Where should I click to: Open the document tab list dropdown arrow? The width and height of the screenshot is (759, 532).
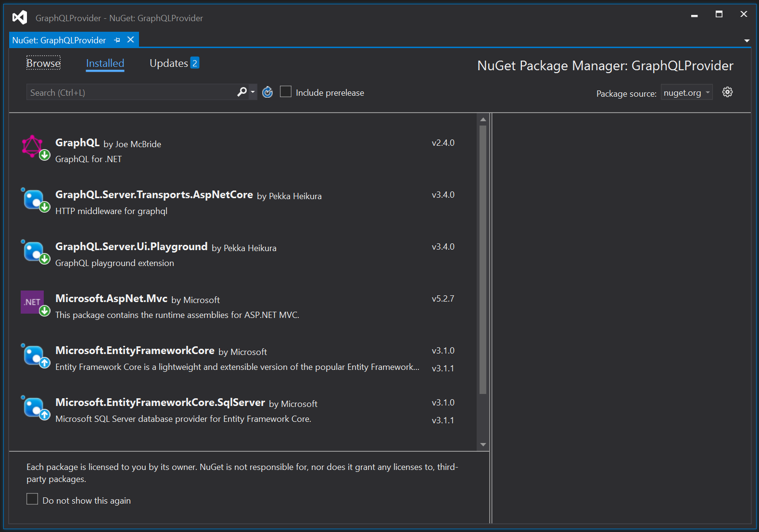746,41
